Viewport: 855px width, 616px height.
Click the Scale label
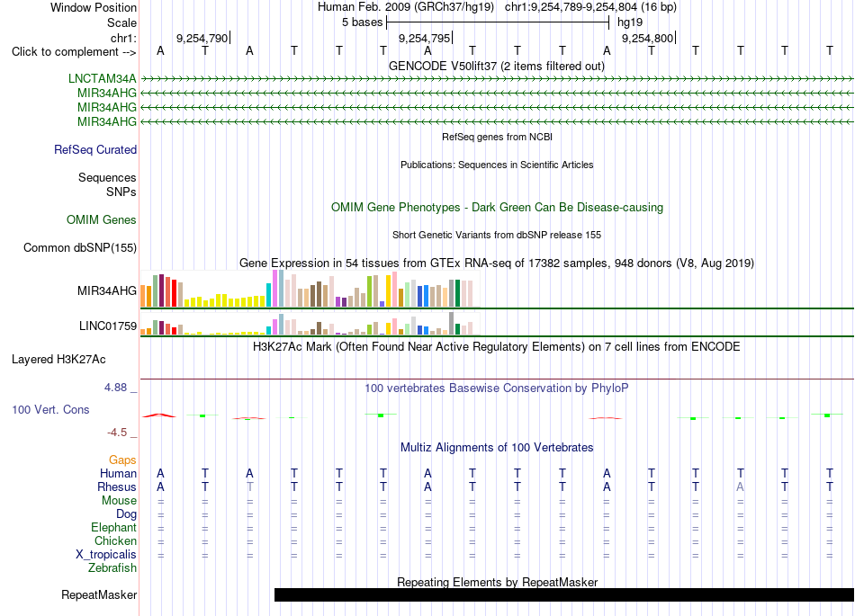122,22
